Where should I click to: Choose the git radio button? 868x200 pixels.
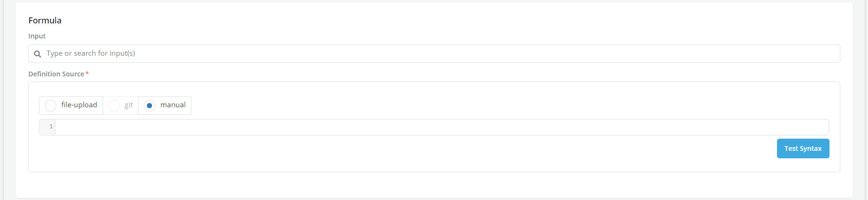coord(114,105)
